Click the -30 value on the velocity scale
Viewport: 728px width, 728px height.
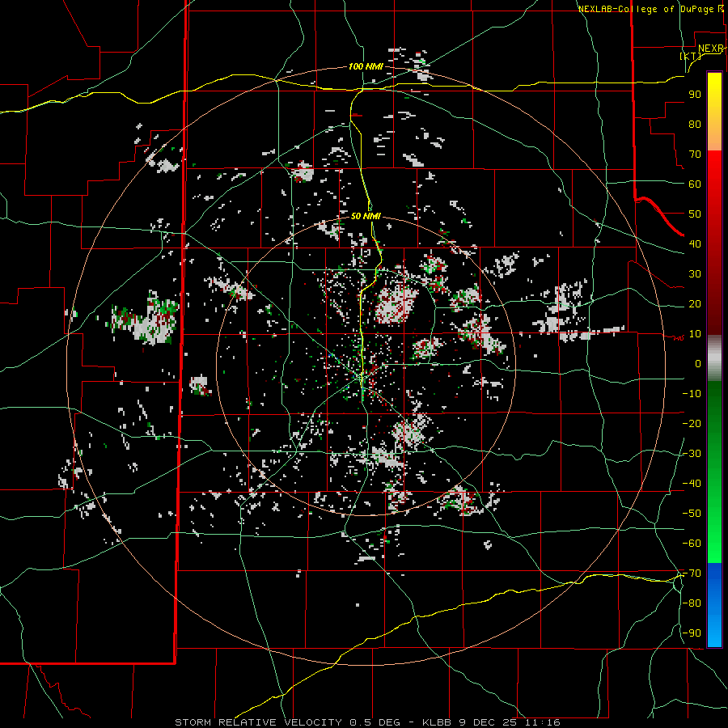692,454
